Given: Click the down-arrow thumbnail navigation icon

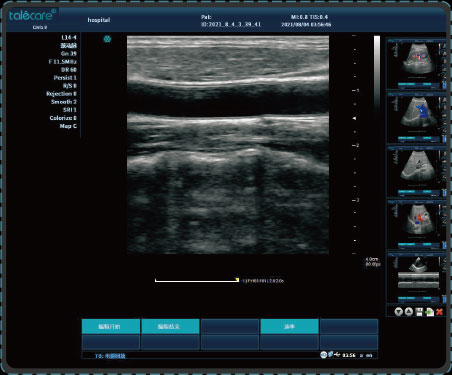Looking at the screenshot, I should 398,312.
